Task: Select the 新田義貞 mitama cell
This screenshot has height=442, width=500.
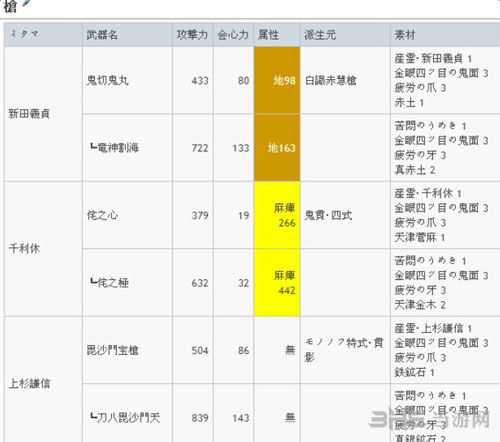Action: [43, 114]
